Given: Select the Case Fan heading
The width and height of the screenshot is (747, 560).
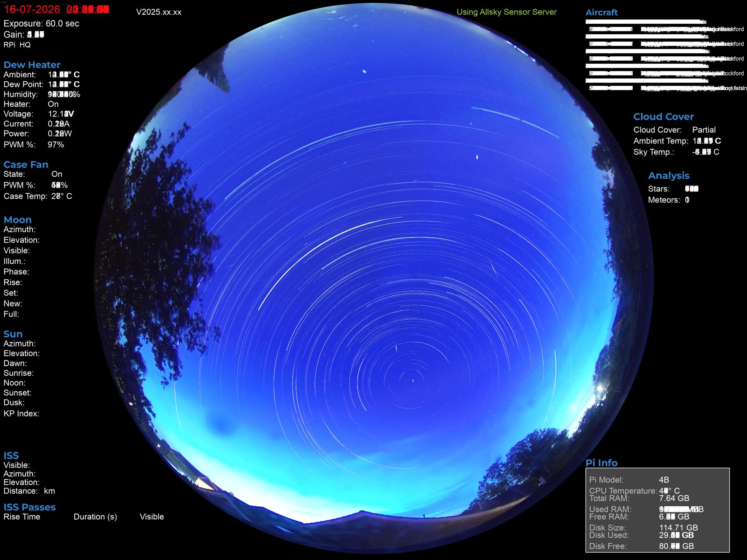Looking at the screenshot, I should tap(26, 164).
